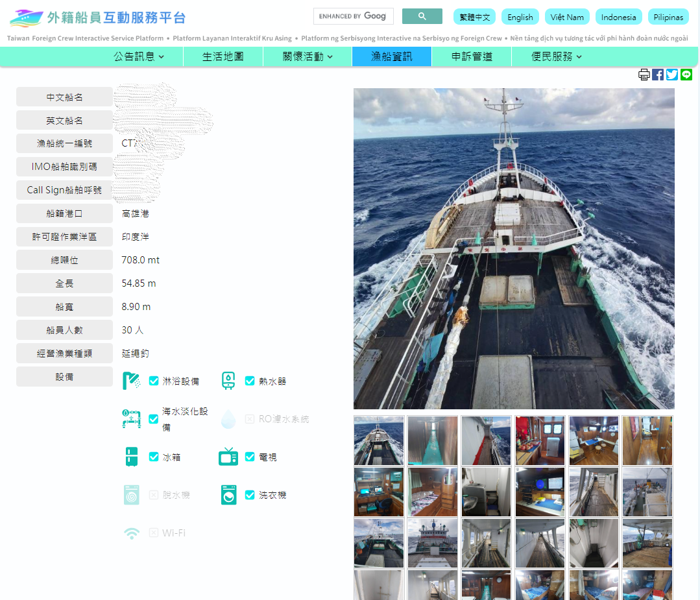
Task: Click the television icon
Action: click(x=228, y=457)
